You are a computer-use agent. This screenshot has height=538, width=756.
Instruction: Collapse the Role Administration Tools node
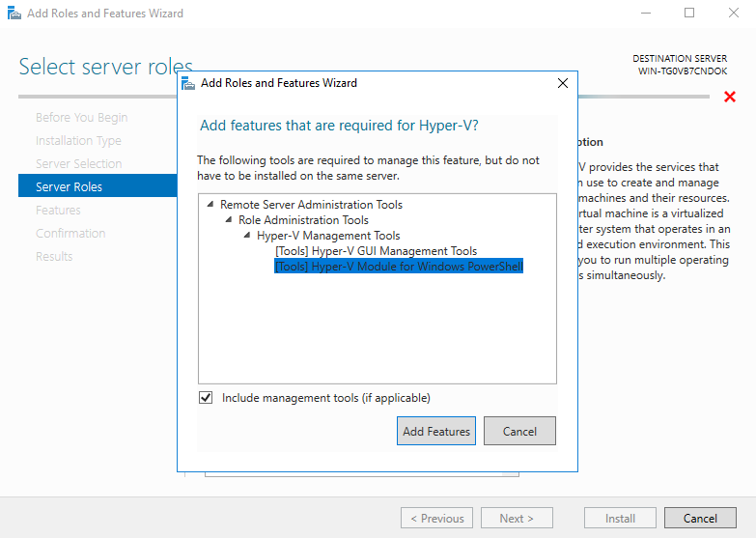[230, 220]
